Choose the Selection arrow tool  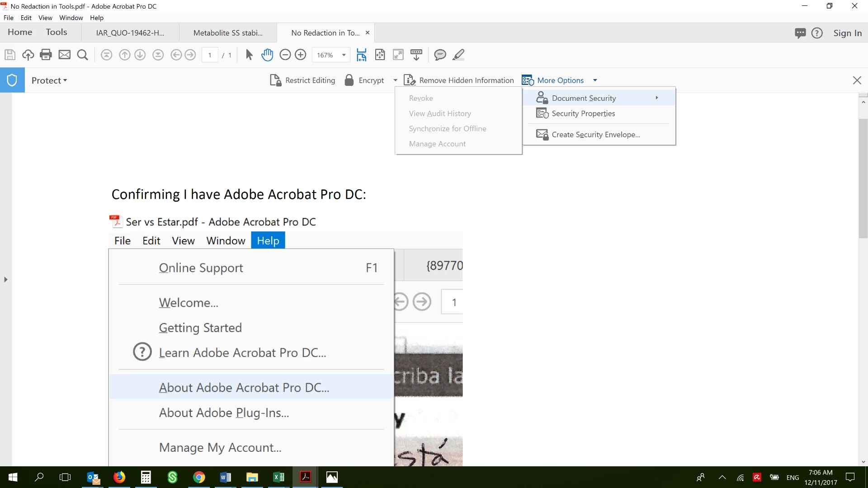click(x=249, y=55)
